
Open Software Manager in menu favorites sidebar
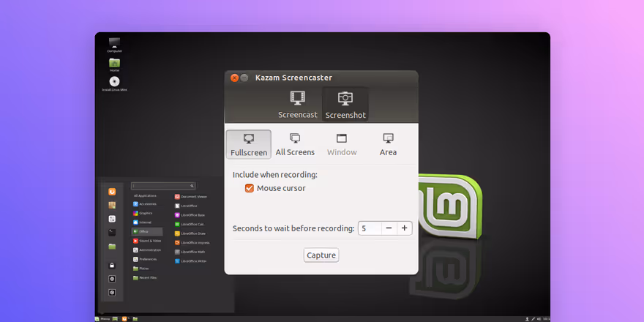(112, 206)
